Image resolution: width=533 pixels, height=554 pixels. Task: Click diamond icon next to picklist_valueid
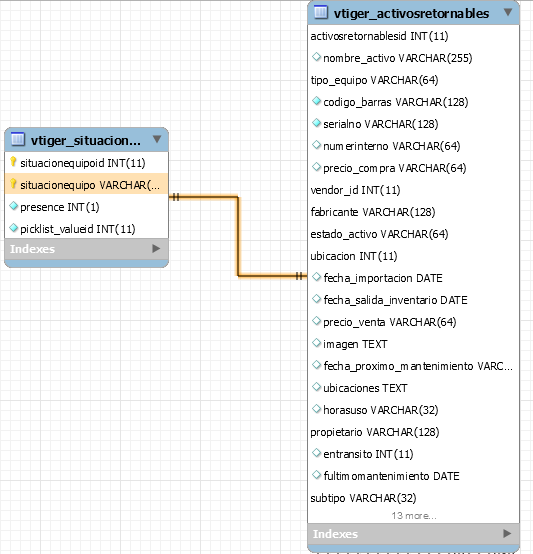click(13, 228)
